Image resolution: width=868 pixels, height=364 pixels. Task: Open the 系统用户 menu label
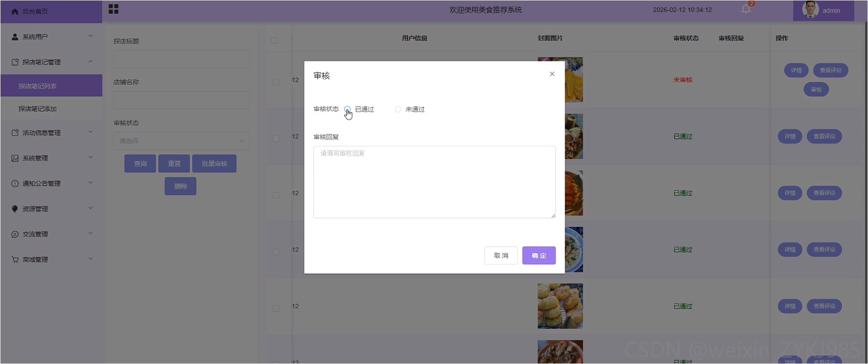click(35, 37)
